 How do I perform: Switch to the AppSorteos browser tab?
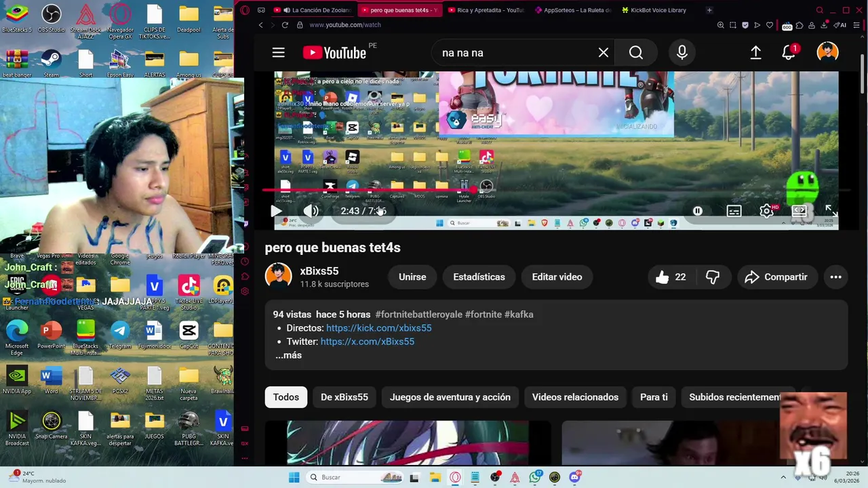572,10
